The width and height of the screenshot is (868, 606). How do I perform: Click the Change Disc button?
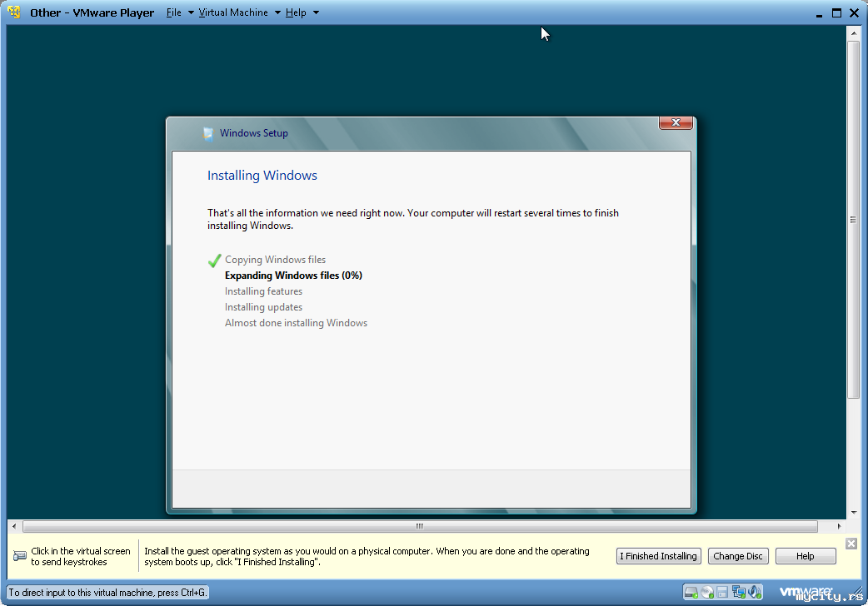[738, 556]
